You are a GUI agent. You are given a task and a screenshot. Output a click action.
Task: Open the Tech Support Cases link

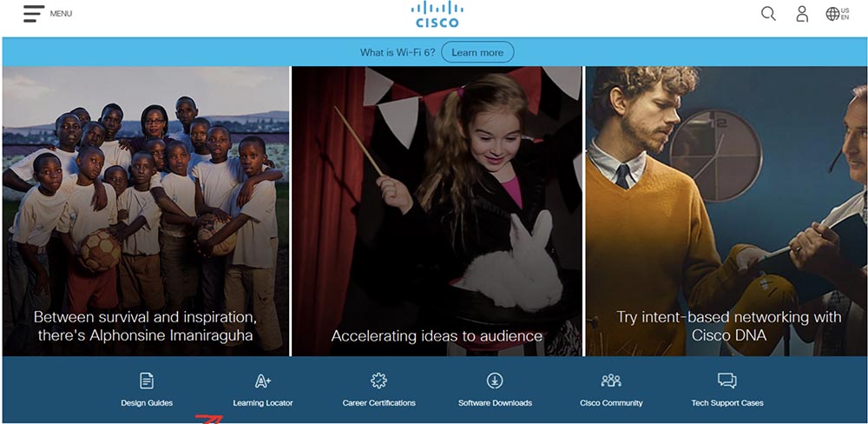727,403
